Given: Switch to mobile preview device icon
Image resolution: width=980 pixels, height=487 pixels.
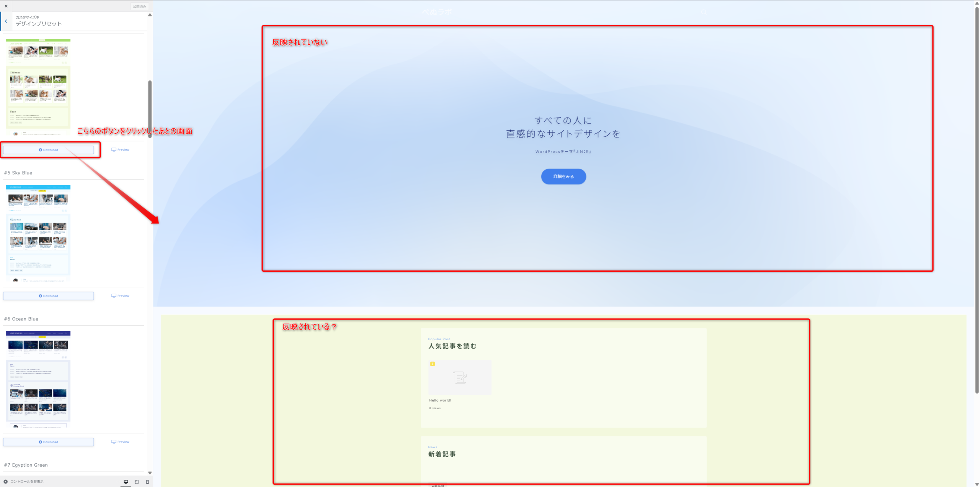Looking at the screenshot, I should click(x=147, y=482).
